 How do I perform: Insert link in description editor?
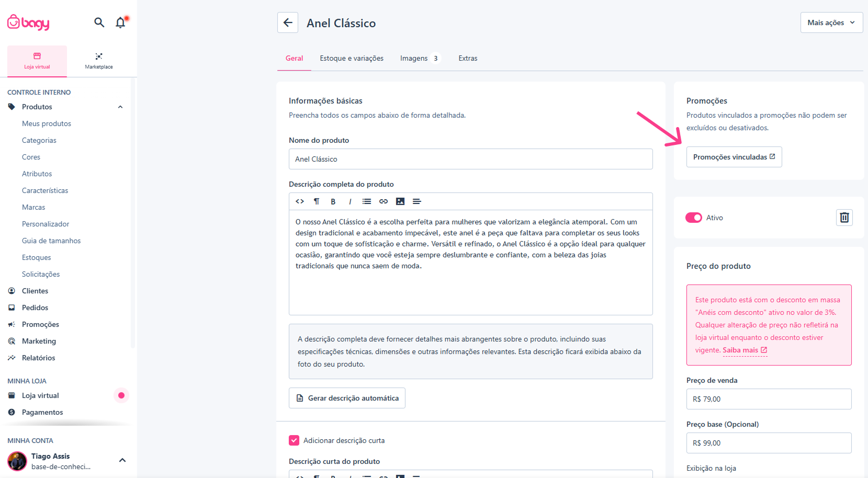click(x=384, y=201)
